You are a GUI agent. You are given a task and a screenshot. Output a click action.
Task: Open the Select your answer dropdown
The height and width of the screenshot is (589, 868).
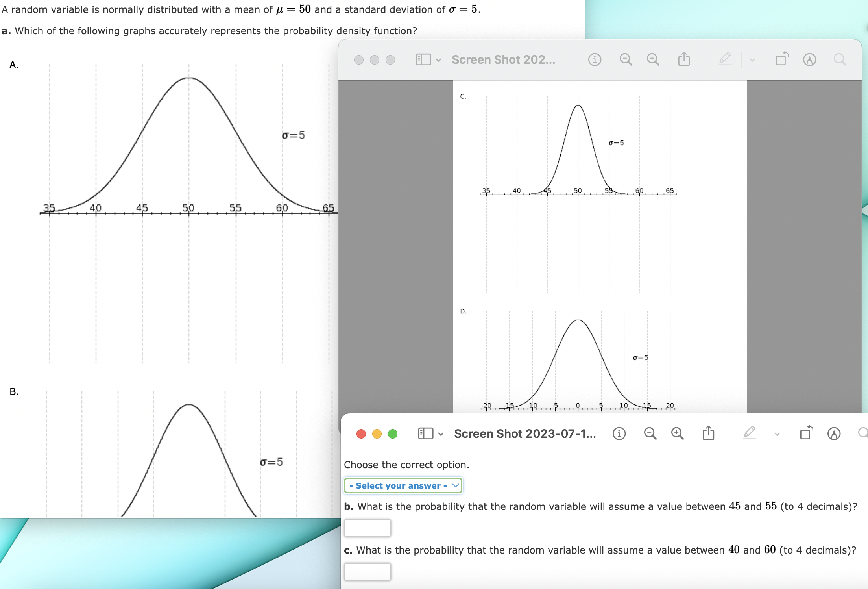point(403,485)
